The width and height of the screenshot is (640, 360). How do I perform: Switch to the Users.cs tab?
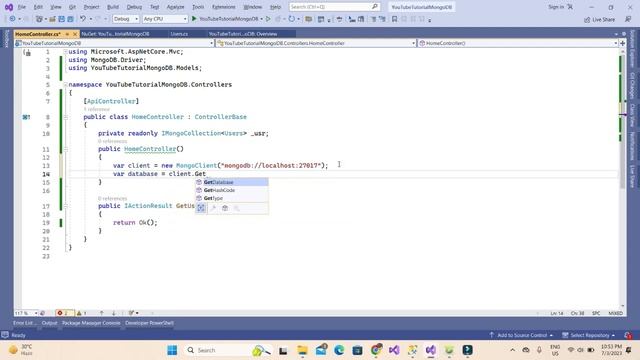[x=179, y=34]
